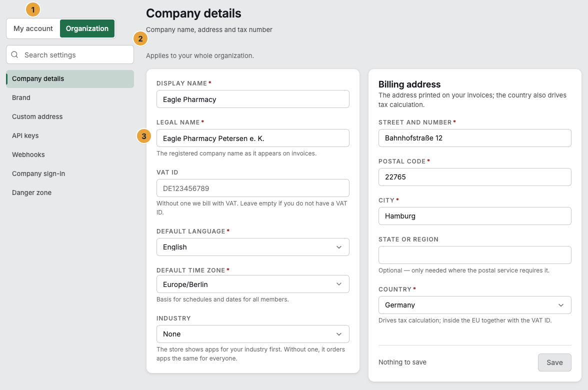Image resolution: width=588 pixels, height=390 pixels.
Task: Open the Brand settings page
Action: (x=70, y=97)
